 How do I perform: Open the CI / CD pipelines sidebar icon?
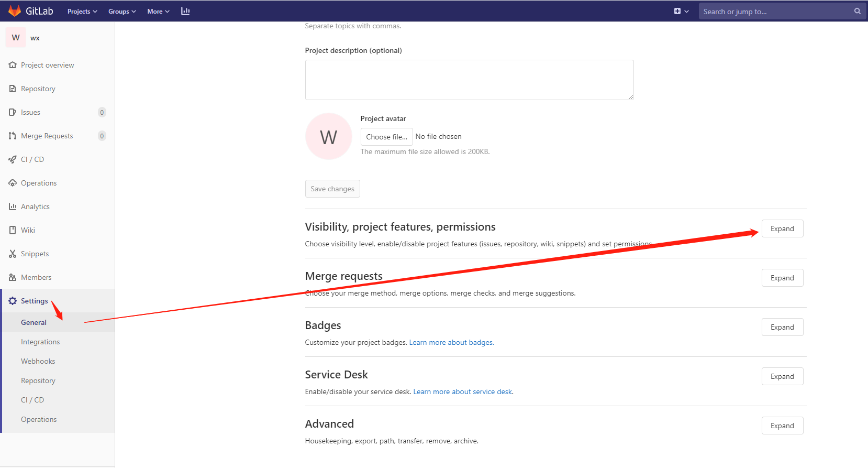(x=13, y=159)
